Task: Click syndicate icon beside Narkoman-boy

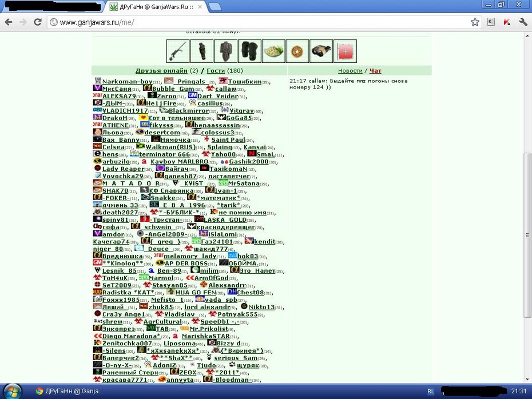Action: point(98,81)
